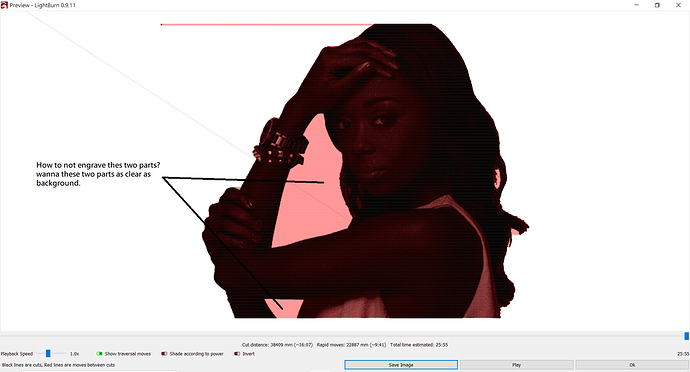Screen dimensions: 690x372
Task: Minimize the Preview window
Action: (636, 5)
